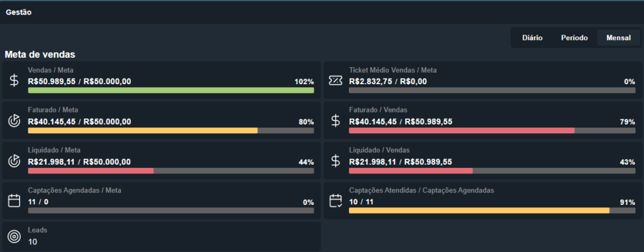Click the Meta de vendas heading

point(40,55)
